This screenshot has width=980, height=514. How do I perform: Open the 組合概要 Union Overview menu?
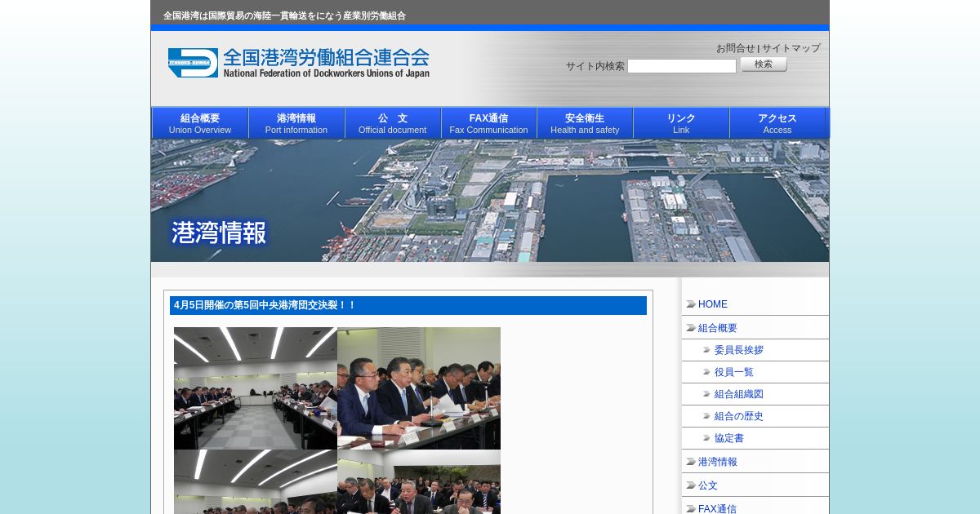200,123
